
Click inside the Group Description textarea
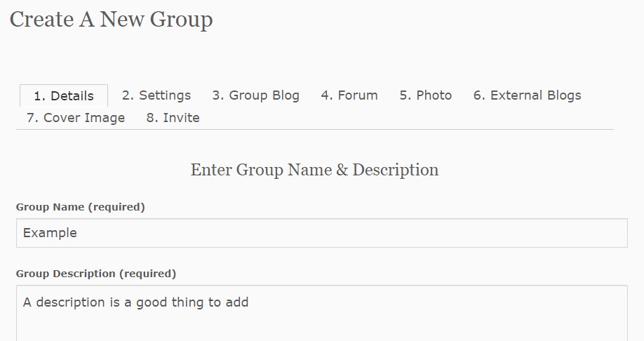point(321,313)
